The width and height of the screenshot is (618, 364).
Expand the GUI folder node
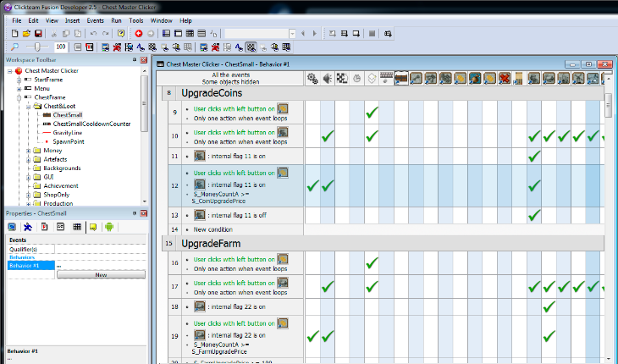point(29,177)
